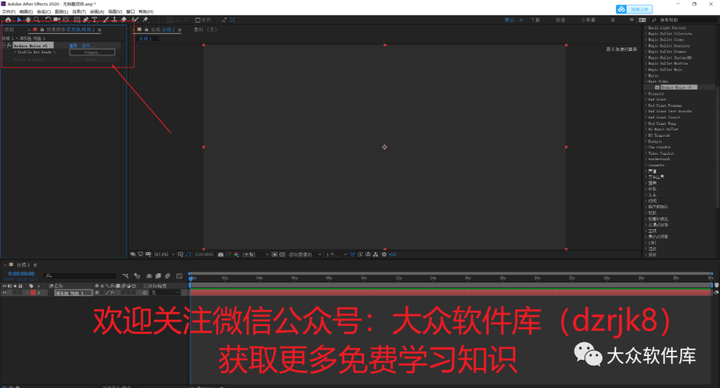The width and height of the screenshot is (720, 388).
Task: Click the Reset link of Reduce Noise
Action: pyautogui.click(x=73, y=45)
